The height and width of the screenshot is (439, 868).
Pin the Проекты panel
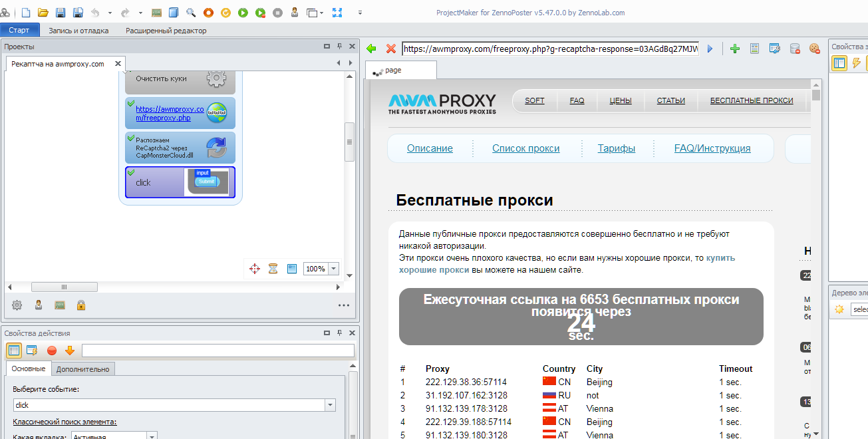pos(339,47)
